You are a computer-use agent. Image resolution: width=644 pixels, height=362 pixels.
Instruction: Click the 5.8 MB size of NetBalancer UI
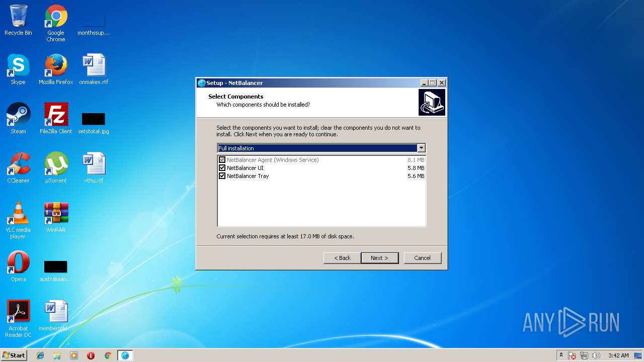(416, 168)
